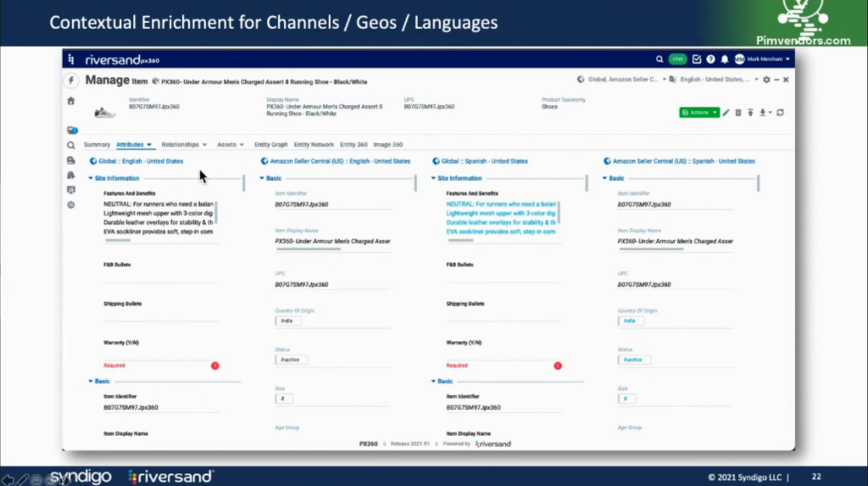868x486 pixels.
Task: Open the Entity 360 tab
Action: [353, 145]
